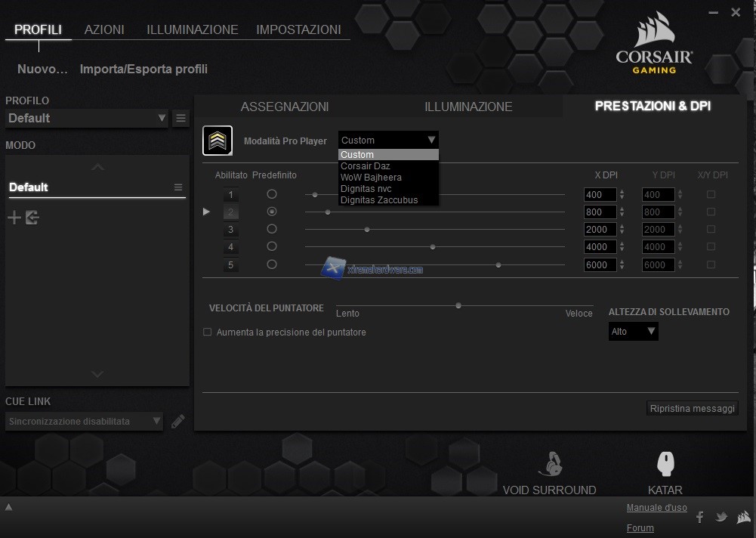This screenshot has width=756, height=538.
Task: Open the Twitter icon in footer
Action: tap(721, 517)
